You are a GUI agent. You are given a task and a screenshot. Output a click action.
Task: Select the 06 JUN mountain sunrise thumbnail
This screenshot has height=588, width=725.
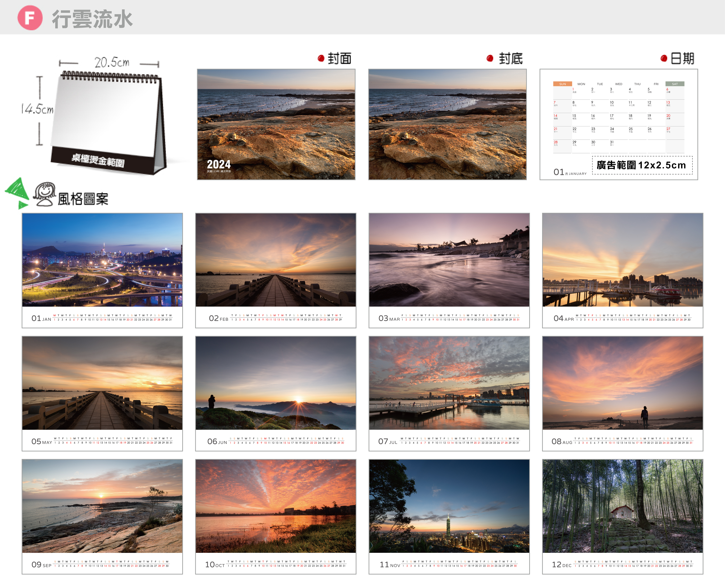point(276,383)
